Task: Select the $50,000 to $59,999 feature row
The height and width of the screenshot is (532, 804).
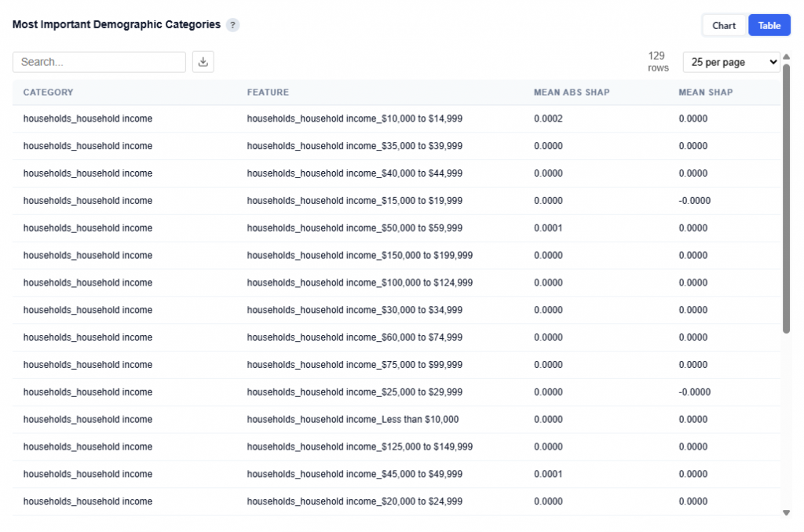Action: coord(354,228)
